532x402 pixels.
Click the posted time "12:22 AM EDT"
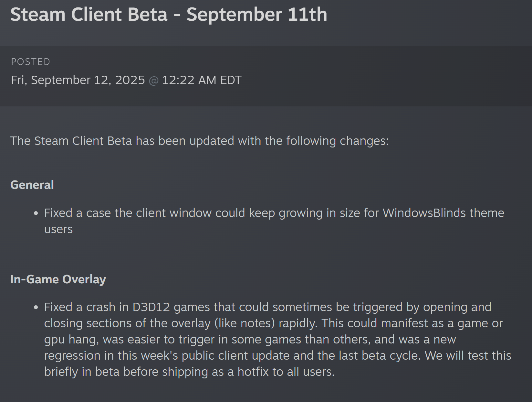(202, 80)
